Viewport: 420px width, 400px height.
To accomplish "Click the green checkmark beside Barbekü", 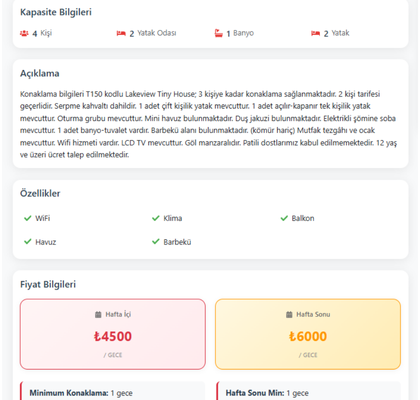I will [156, 242].
